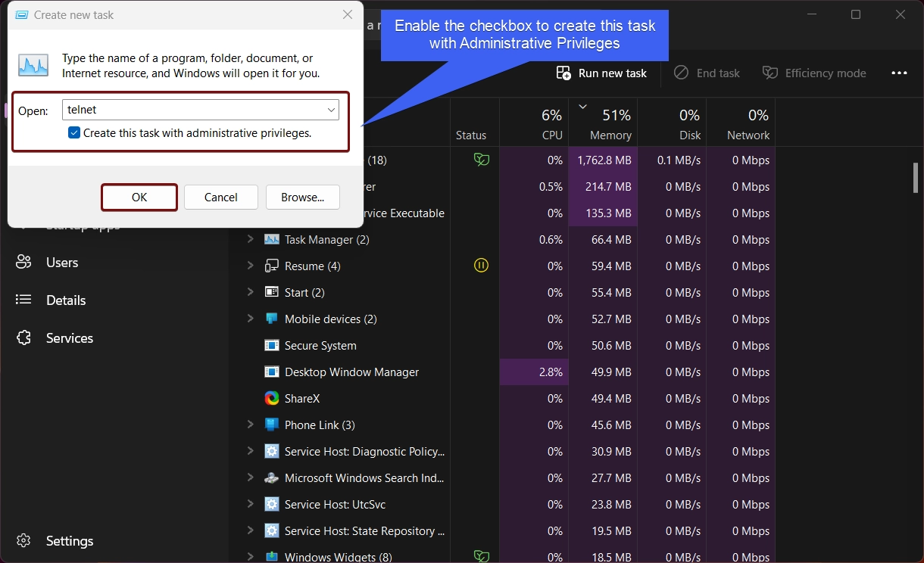Uncheck Create this task with administrative privileges
924x563 pixels.
click(74, 133)
